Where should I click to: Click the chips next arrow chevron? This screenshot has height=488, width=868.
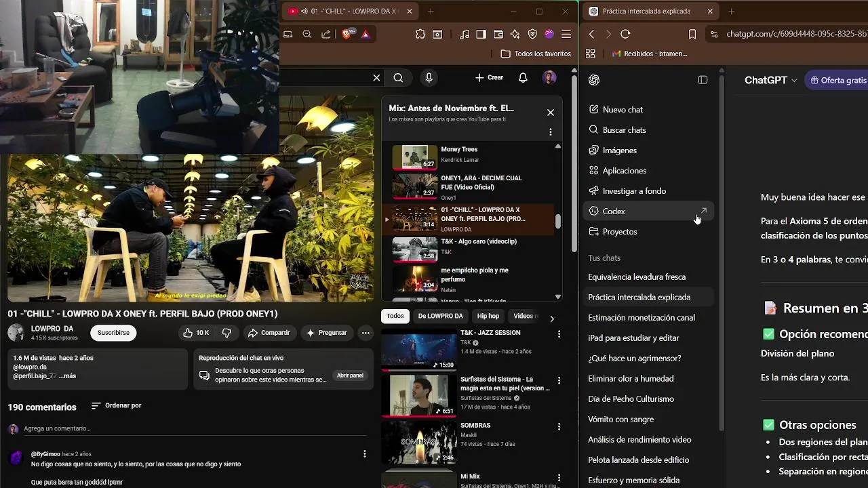[552, 318]
